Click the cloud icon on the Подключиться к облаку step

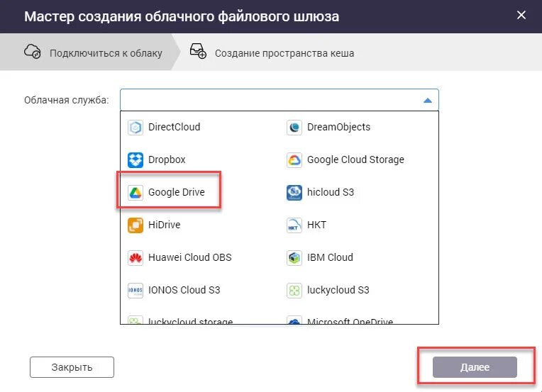(32, 52)
